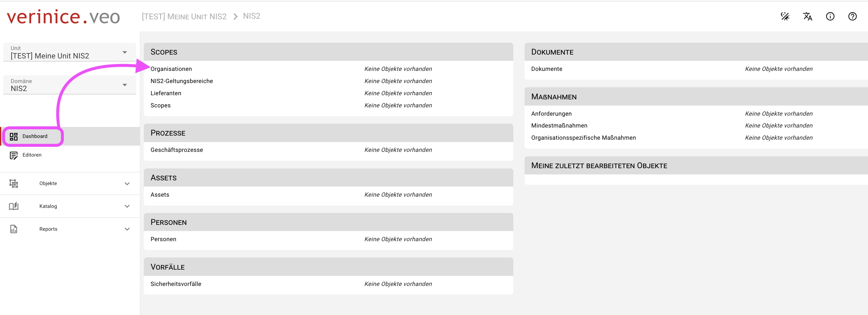Click the help question mark icon
The width and height of the screenshot is (868, 315).
coord(852,16)
